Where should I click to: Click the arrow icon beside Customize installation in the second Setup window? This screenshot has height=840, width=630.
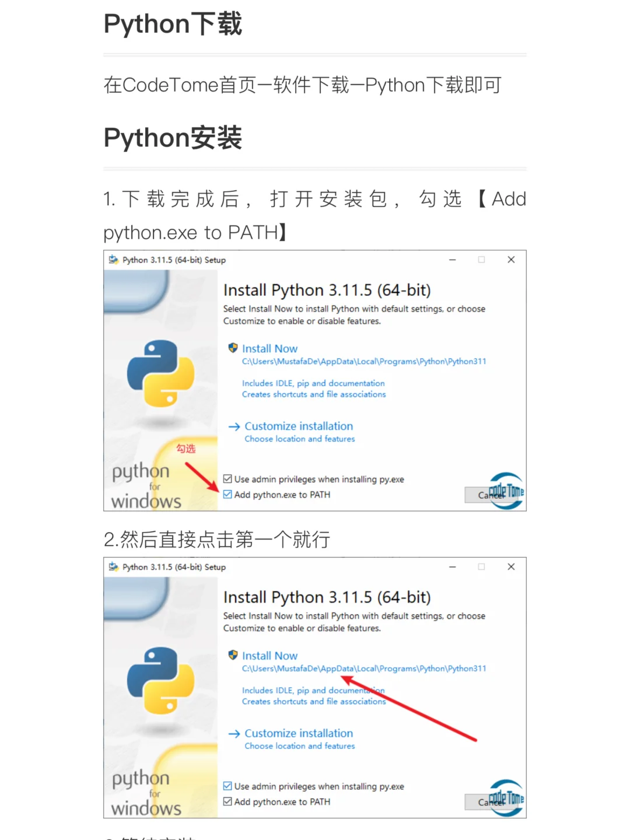(x=234, y=733)
